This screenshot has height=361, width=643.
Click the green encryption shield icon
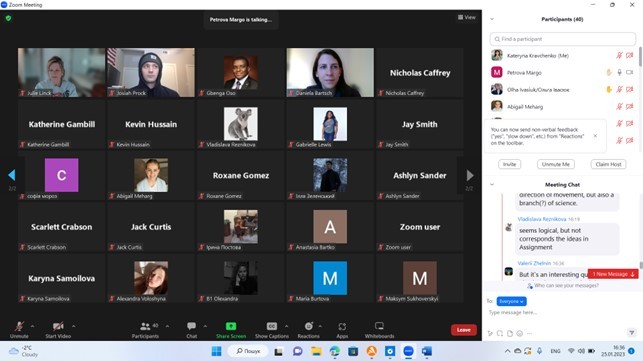pos(8,18)
